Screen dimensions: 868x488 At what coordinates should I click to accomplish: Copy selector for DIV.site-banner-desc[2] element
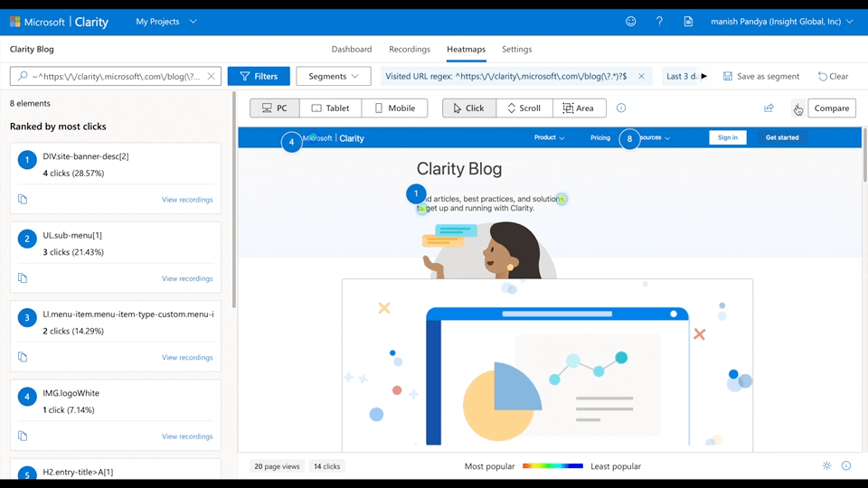click(23, 200)
